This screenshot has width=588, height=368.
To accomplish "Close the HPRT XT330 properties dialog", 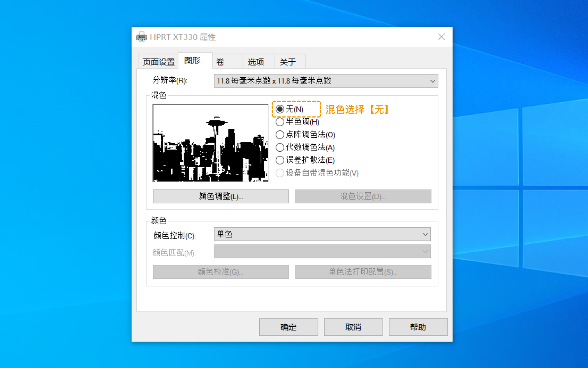I will pos(441,37).
